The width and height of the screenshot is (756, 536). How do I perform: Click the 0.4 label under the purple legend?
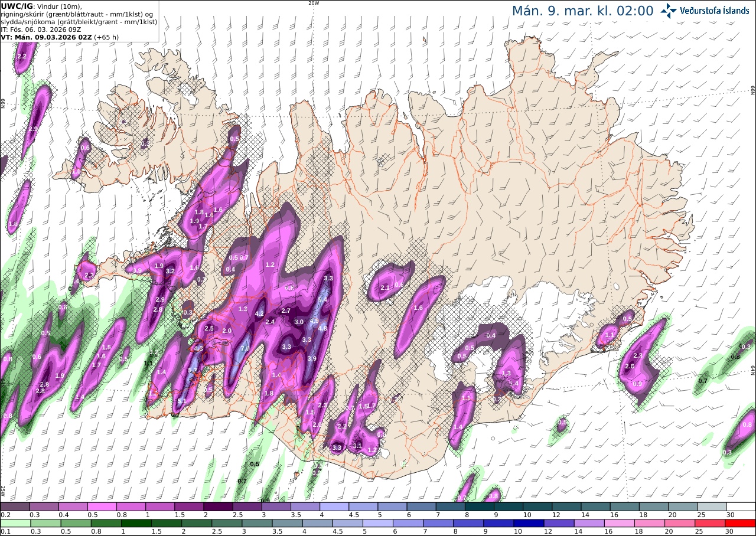(x=63, y=515)
